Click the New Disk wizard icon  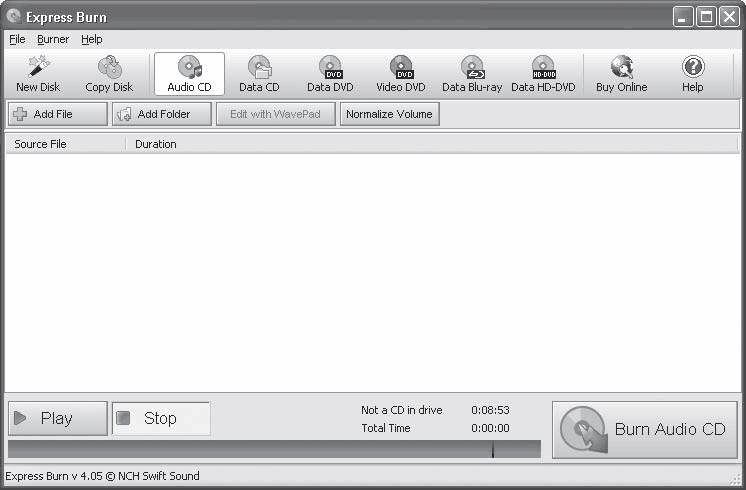38,74
